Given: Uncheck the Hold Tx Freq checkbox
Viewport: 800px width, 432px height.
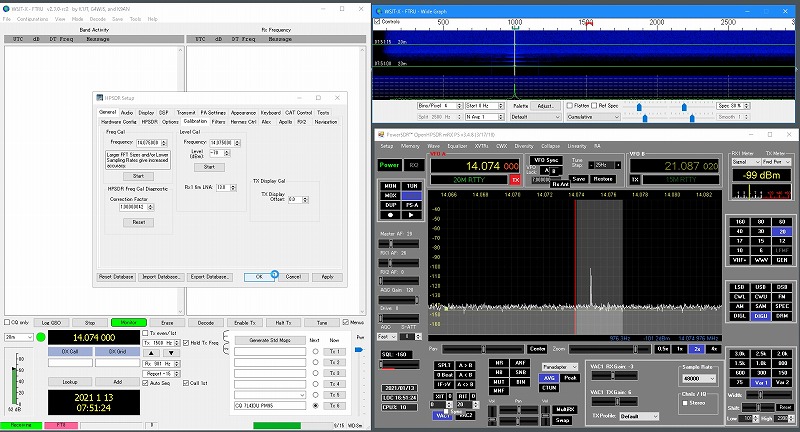Looking at the screenshot, I should click(x=186, y=343).
